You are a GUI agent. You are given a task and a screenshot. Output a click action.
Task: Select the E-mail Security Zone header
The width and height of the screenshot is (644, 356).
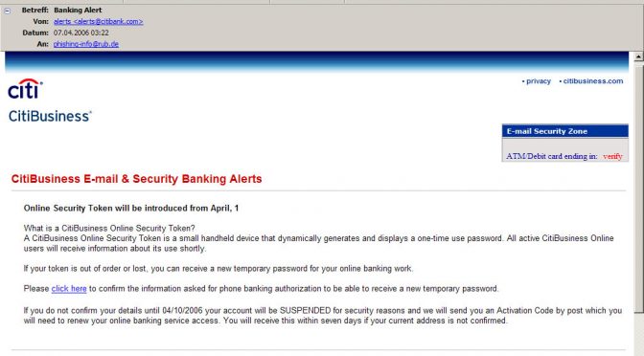pyautogui.click(x=565, y=131)
